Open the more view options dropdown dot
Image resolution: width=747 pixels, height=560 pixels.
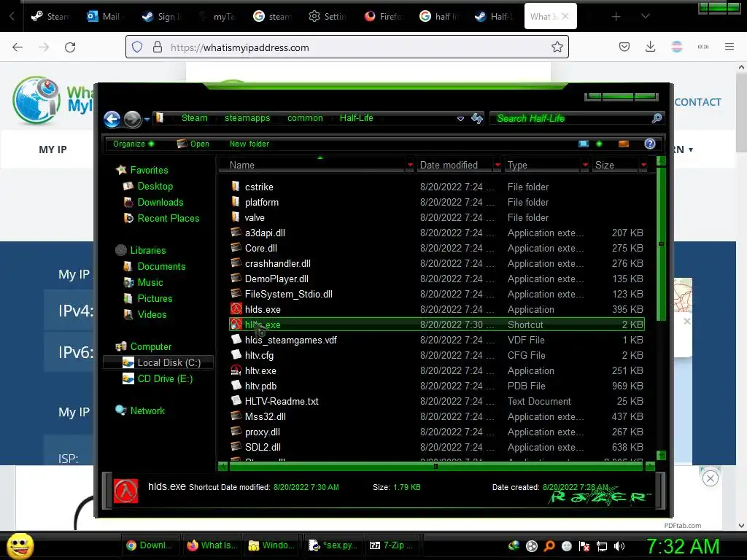click(599, 144)
